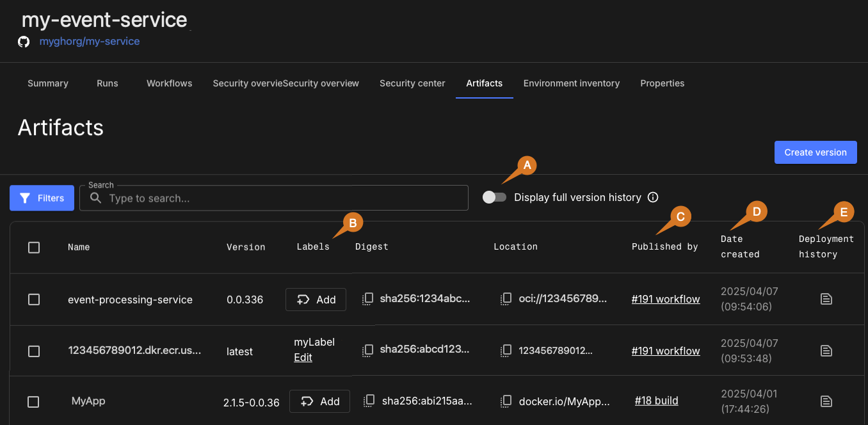Screen dimensions: 868x425
Task: Click the info icon beside Display full version history
Action: coord(653,197)
